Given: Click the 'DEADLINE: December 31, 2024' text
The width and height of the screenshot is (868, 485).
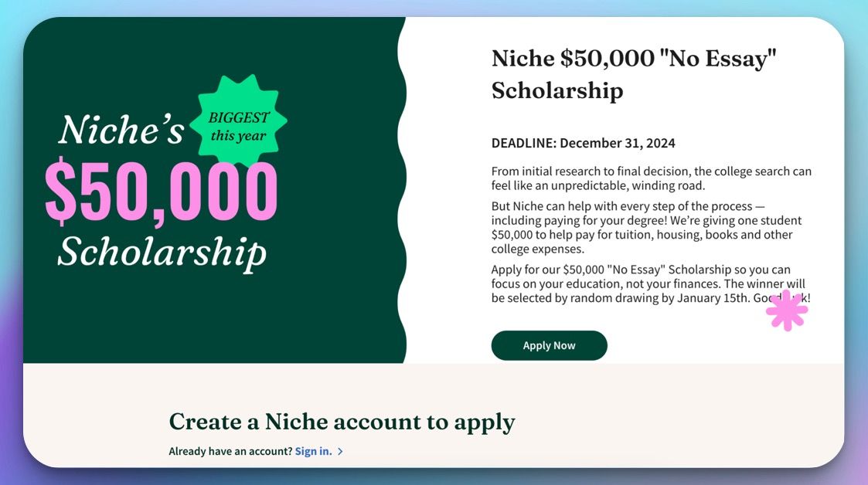Looking at the screenshot, I should (583, 143).
